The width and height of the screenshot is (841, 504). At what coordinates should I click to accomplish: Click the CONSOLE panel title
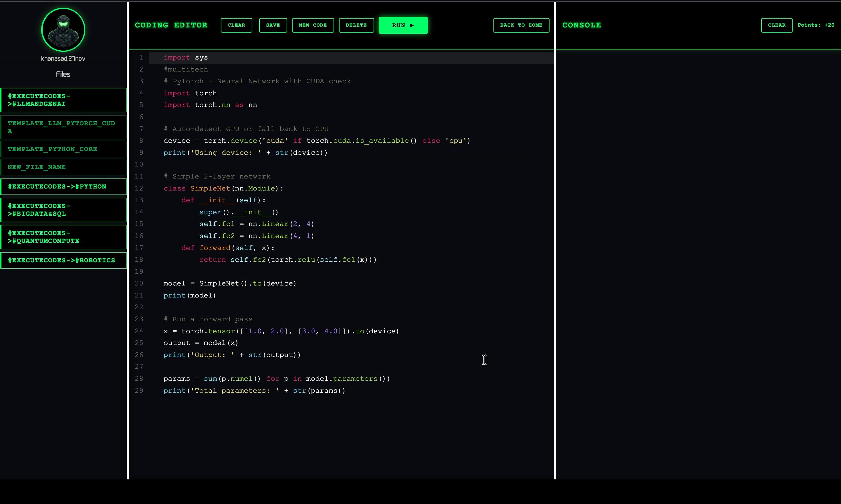click(x=582, y=25)
